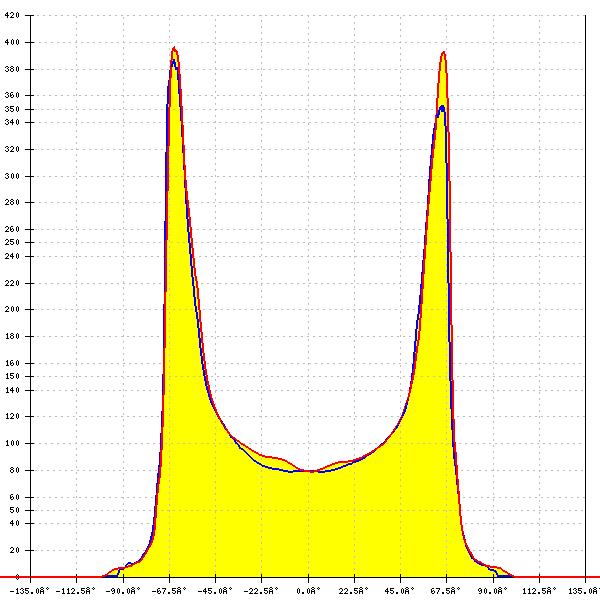
Task: Click the 0.0Â° center x-axis label
Action: tap(308, 591)
